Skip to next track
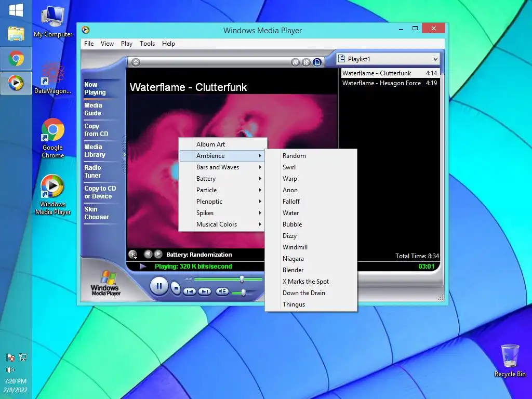Screen dimensions: 532x399 [205, 291]
